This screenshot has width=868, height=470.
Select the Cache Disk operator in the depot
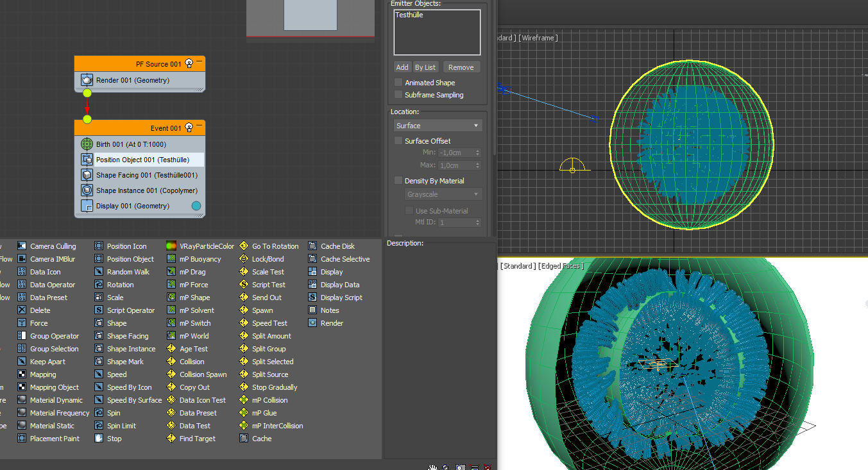click(x=313, y=246)
